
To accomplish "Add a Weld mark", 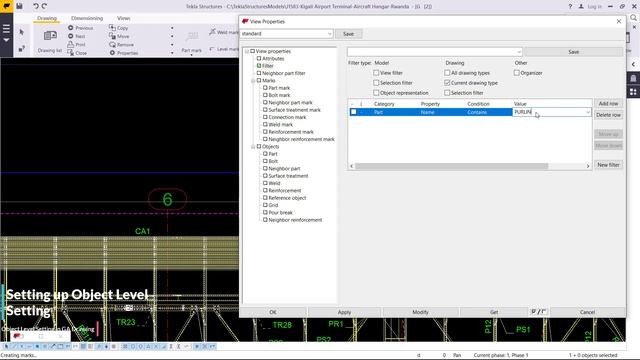I will click(x=223, y=32).
